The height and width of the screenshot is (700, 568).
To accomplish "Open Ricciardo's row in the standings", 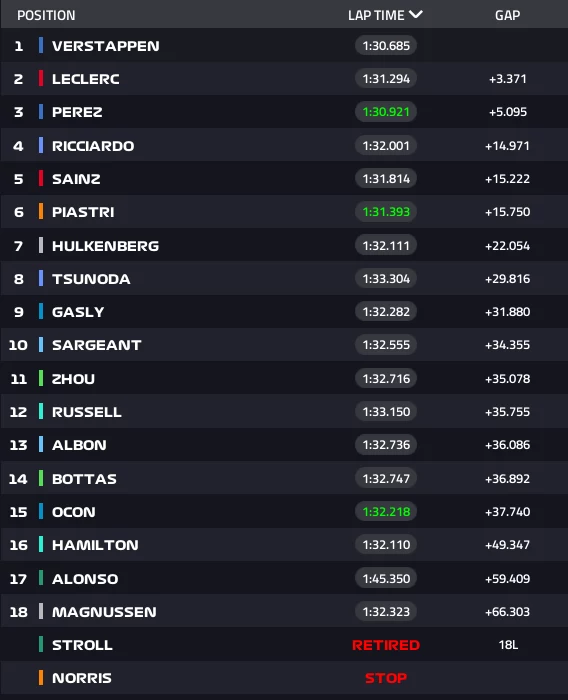I will click(284, 146).
